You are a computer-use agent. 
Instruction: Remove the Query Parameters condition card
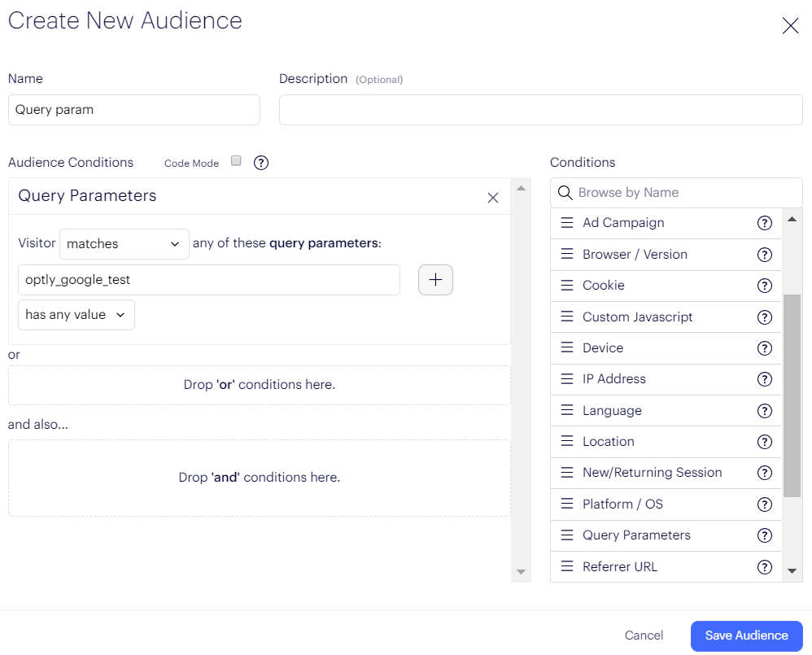(493, 197)
